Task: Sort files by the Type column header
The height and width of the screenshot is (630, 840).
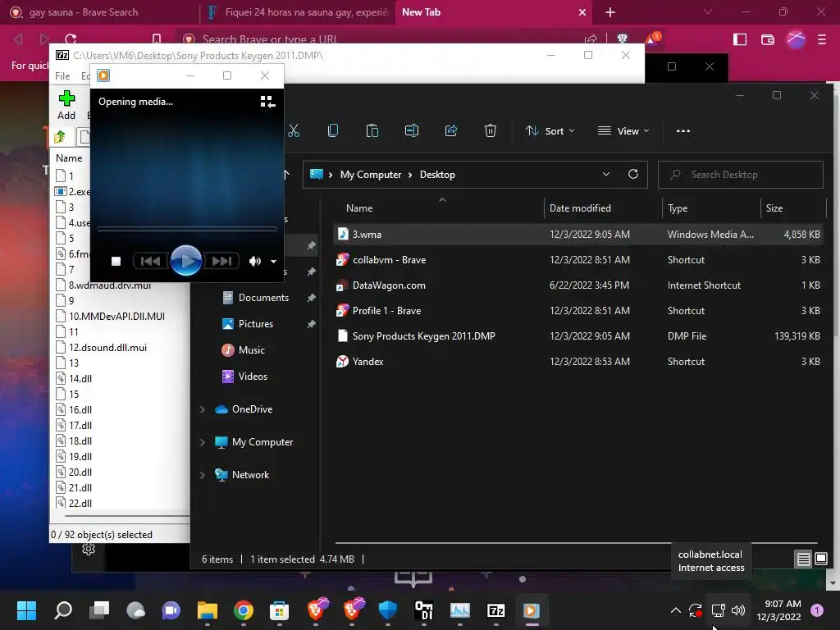Action: coord(711,208)
